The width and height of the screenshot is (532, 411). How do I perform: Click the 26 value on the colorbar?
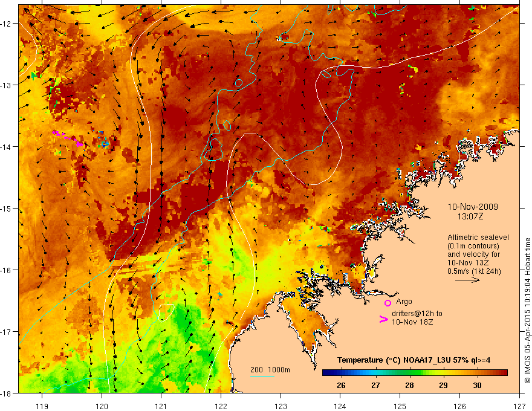(x=341, y=385)
